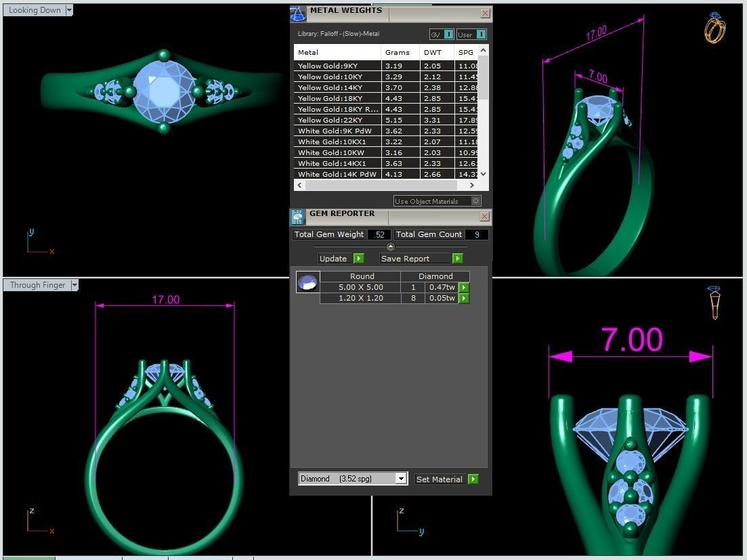Click the scroll-up arrow of metal list
Image resolution: width=747 pixels, height=560 pixels.
tap(483, 50)
